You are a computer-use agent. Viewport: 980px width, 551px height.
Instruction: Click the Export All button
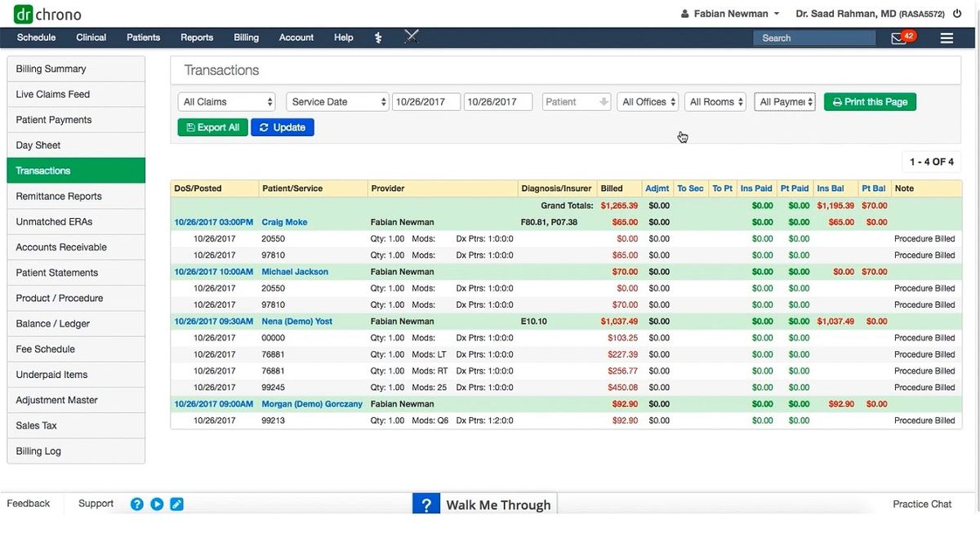[x=212, y=127]
